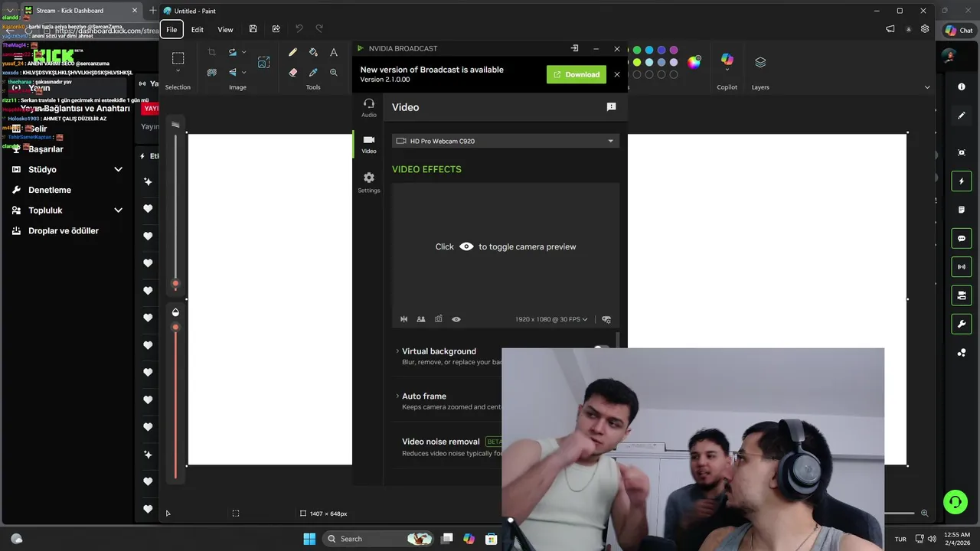Click the Share icon in Paint
The image size is (980, 551).
pyautogui.click(x=276, y=29)
